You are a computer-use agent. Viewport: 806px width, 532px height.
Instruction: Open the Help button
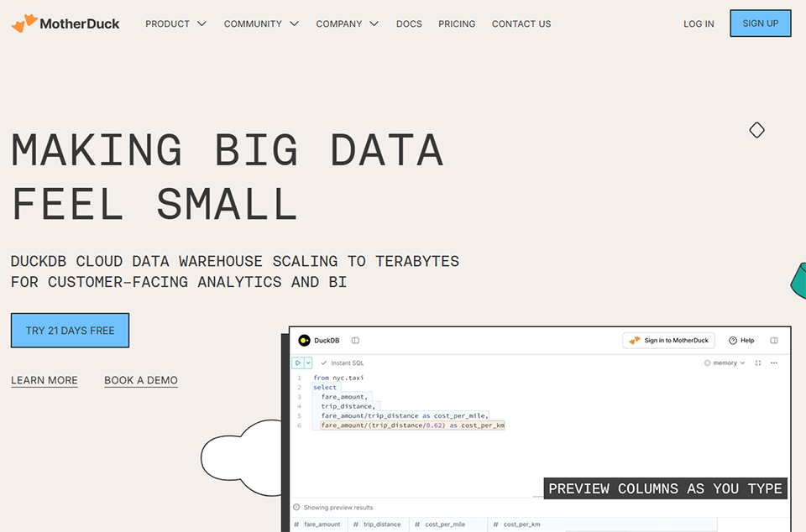[x=741, y=341]
